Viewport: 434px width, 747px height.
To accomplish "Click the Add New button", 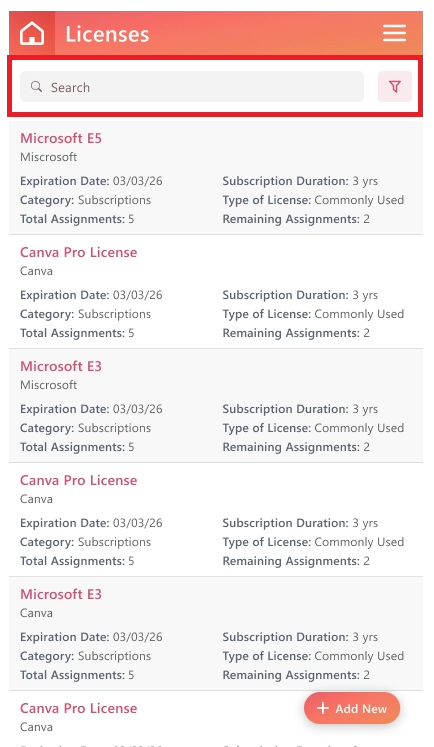I will click(x=352, y=708).
